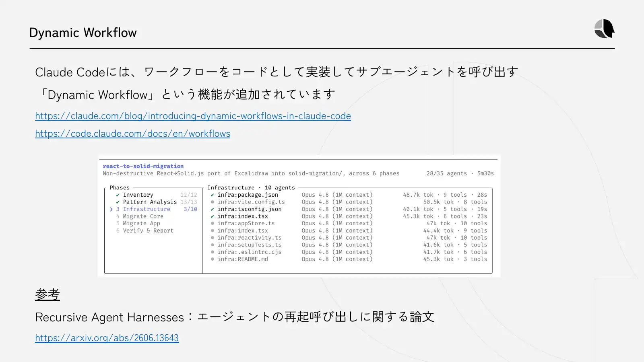Open the introducing-dynamic-workflows blog link

[193, 116]
